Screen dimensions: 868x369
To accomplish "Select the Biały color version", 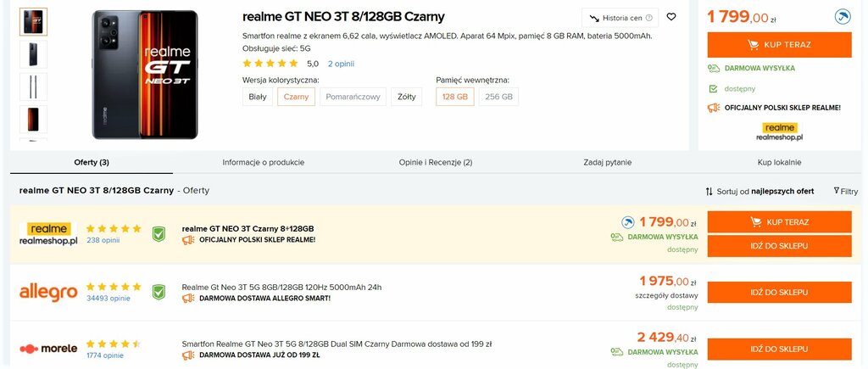I will pos(258,97).
